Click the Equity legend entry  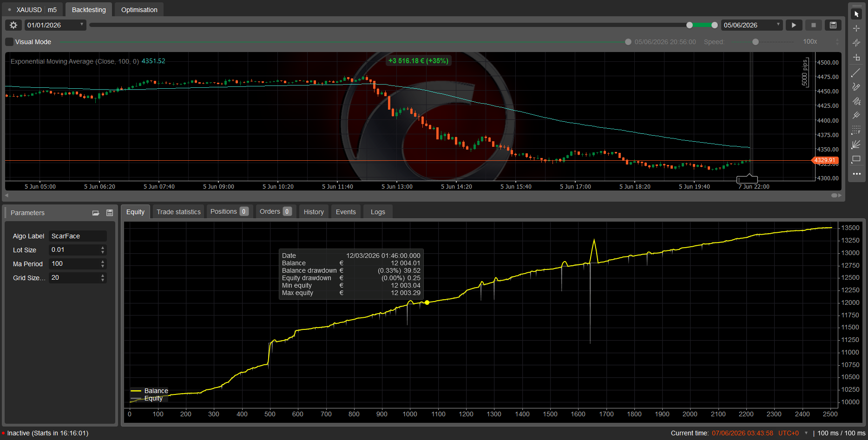[x=147, y=398]
